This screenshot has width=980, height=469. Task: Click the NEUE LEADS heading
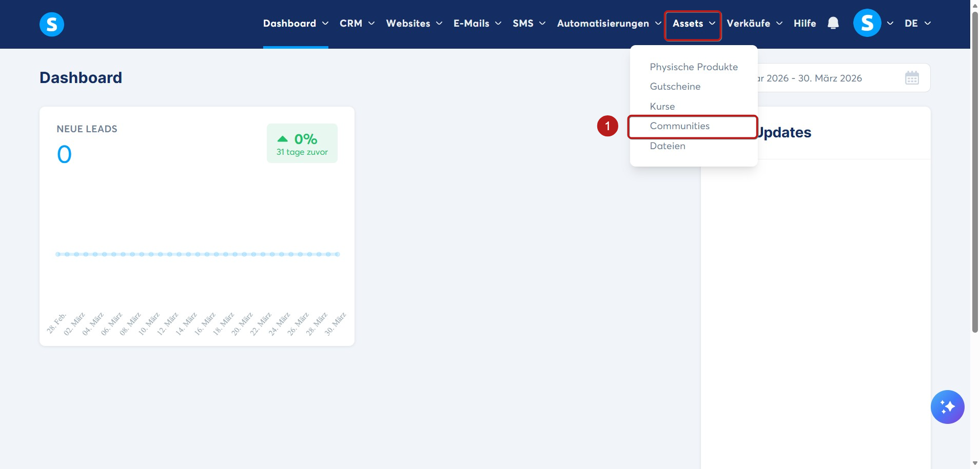(x=87, y=129)
